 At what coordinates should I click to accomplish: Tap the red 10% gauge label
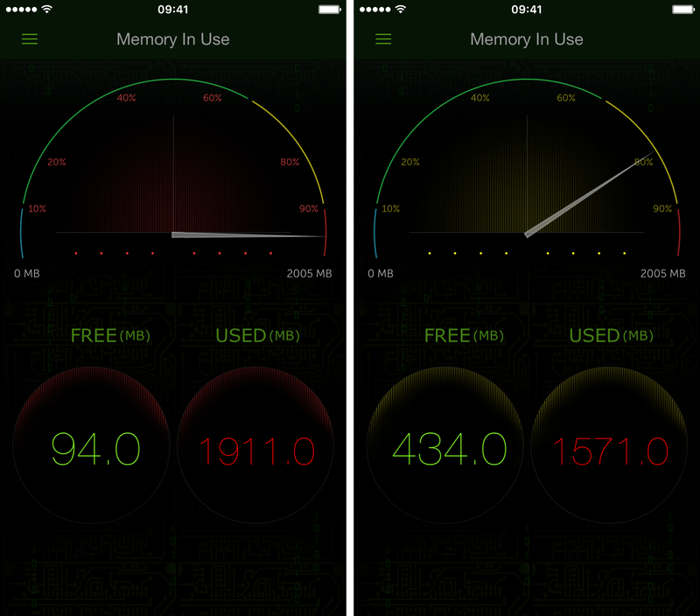(x=37, y=208)
